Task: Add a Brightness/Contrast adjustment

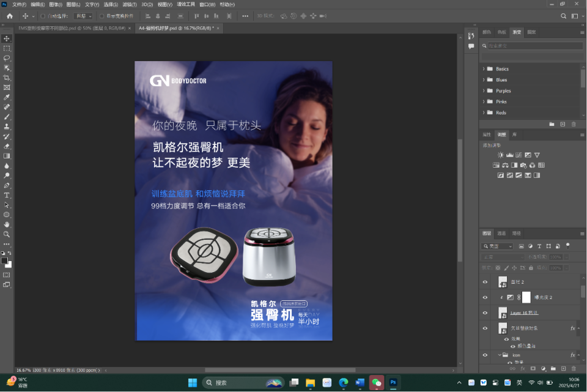Action: tap(501, 155)
